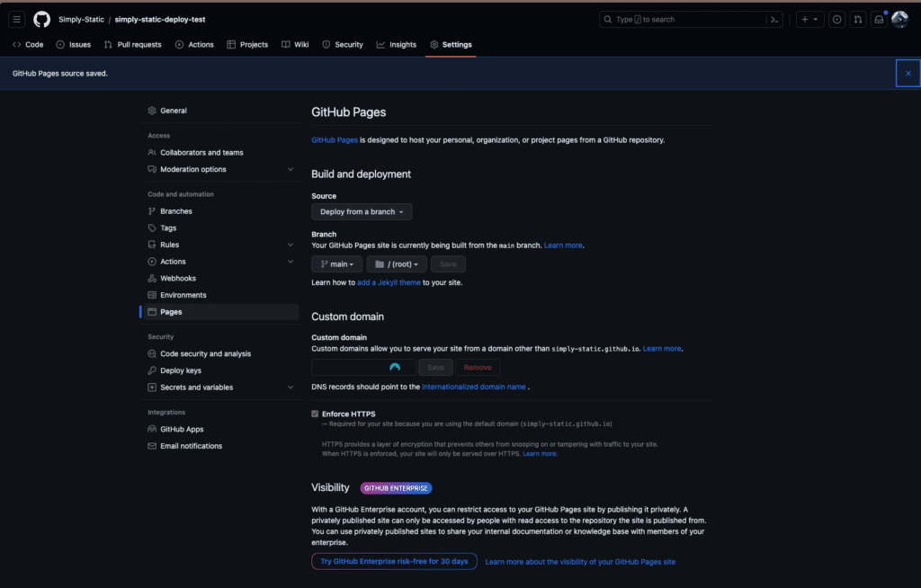Click Try GitHub Enterprise risk-free button
921x588 pixels.
tap(394, 562)
